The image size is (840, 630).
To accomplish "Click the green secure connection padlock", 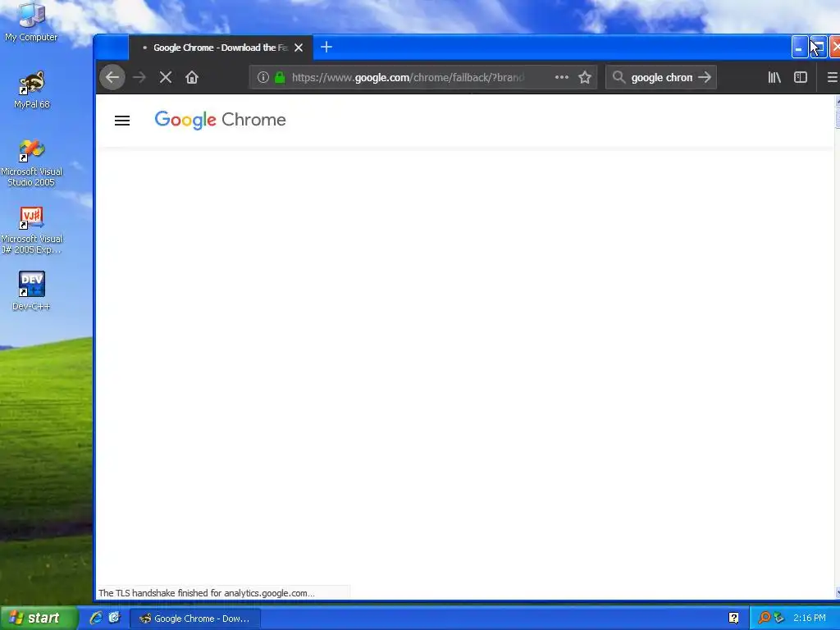I will [x=280, y=78].
